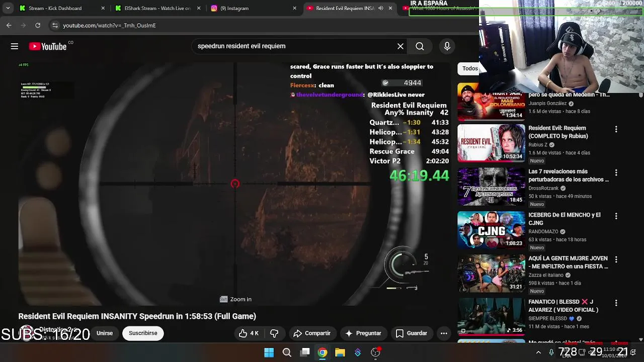This screenshot has width=644, height=362.
Task: Switch to the ElShark Stream tab
Action: coord(157,8)
